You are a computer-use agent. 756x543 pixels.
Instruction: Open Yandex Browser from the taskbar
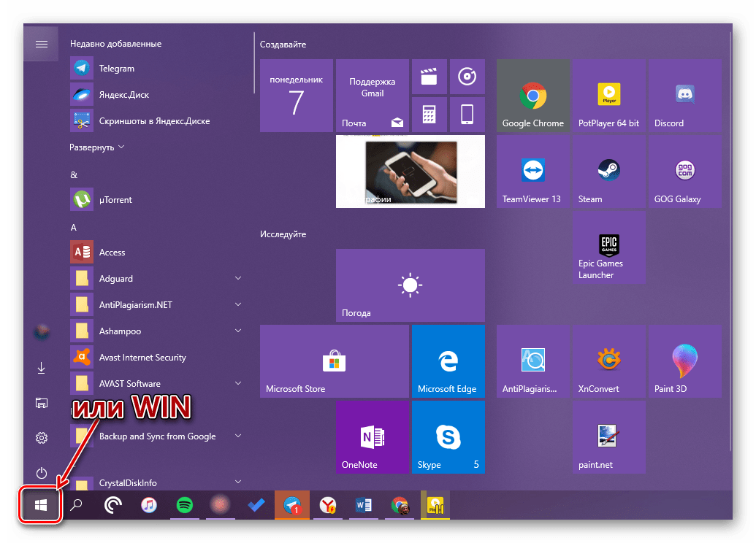(x=328, y=505)
